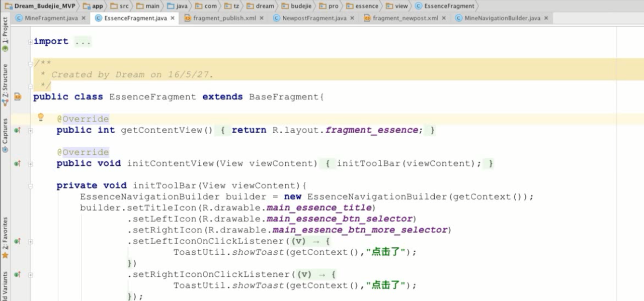The height and width of the screenshot is (301, 644).
Task: Close the EssenceFragment.java tab
Action: [173, 18]
